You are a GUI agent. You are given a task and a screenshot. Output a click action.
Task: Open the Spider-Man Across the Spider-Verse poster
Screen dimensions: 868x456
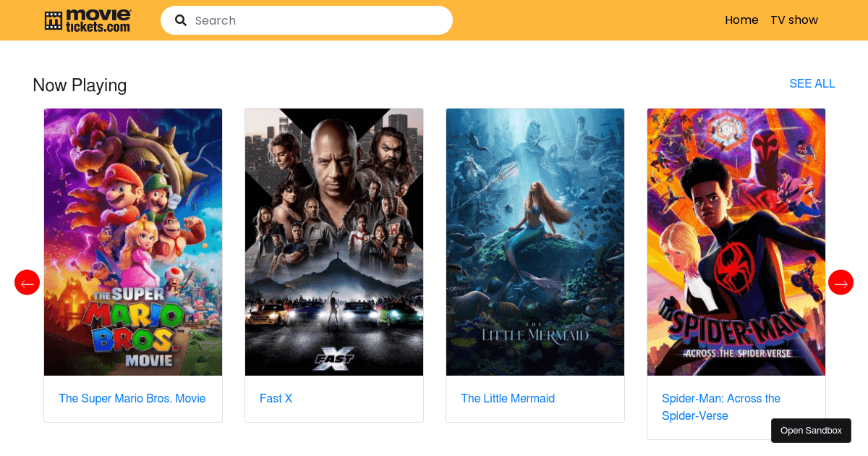click(x=736, y=242)
